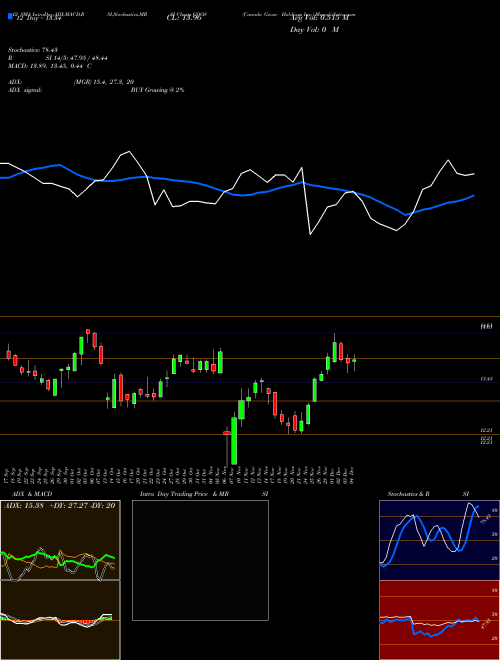Image resolution: width=500 pixels, height=660 pixels.
Task: Click the empty intraday trading price box
Action: 200,560
